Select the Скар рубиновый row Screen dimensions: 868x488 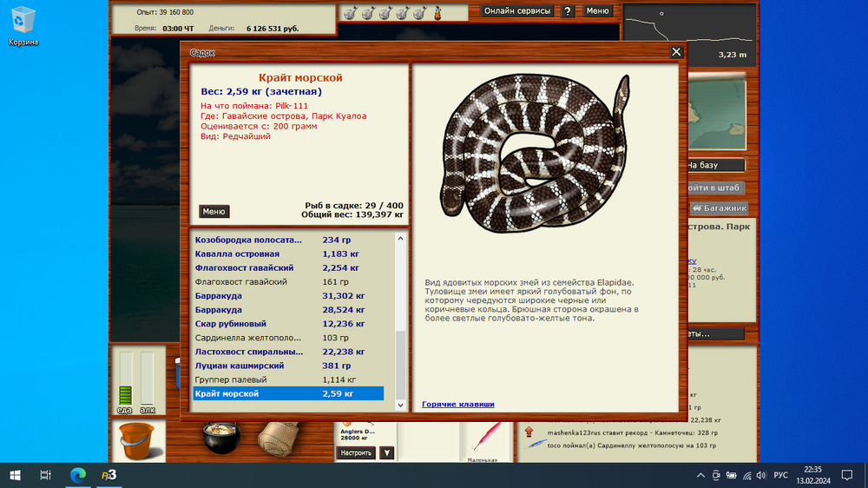(x=288, y=324)
